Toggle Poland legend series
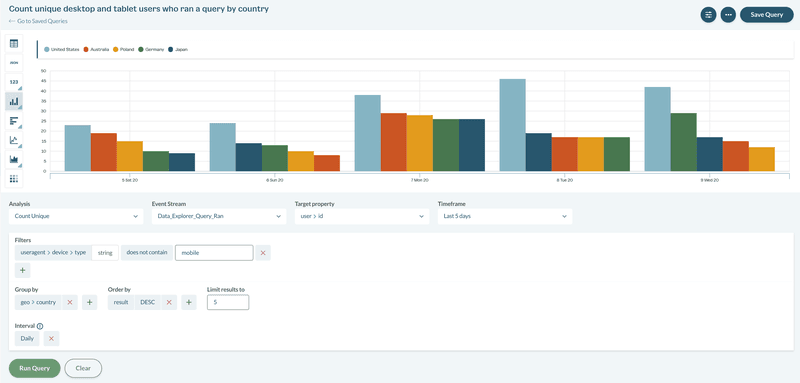 pos(124,49)
